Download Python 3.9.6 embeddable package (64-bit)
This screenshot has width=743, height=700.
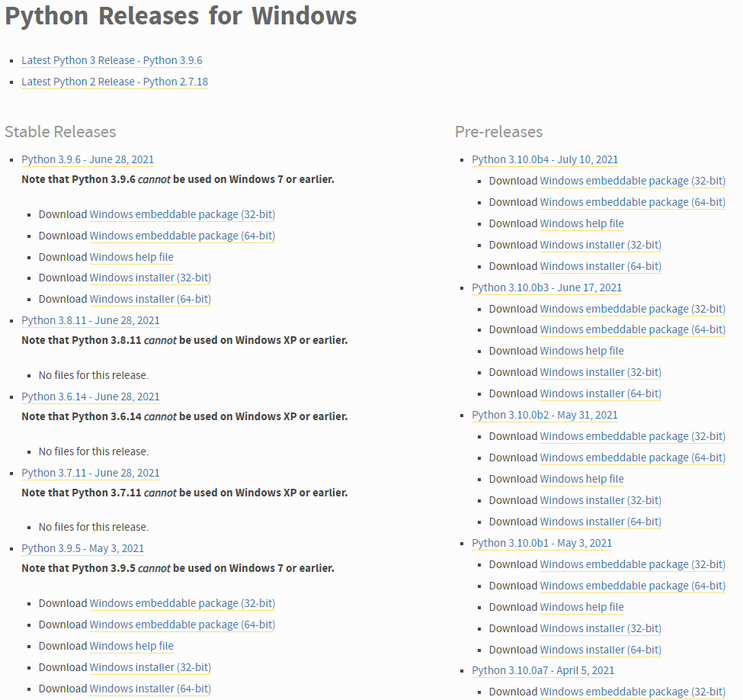point(182,236)
